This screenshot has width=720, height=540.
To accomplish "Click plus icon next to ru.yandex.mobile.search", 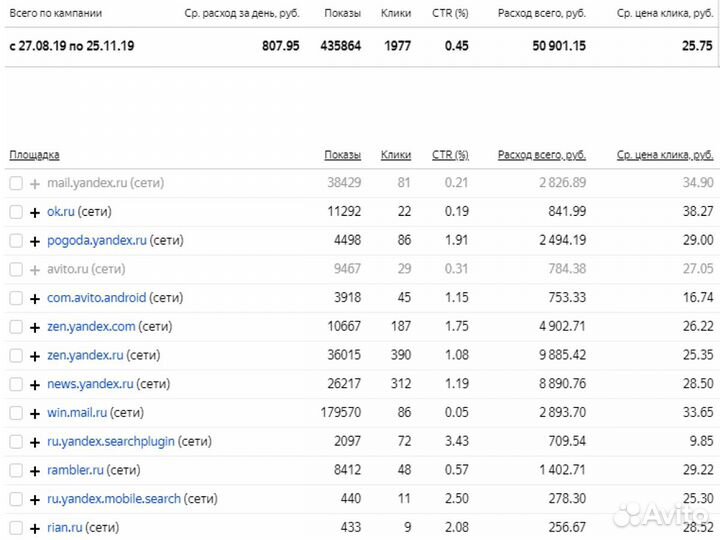I will pyautogui.click(x=35, y=499).
